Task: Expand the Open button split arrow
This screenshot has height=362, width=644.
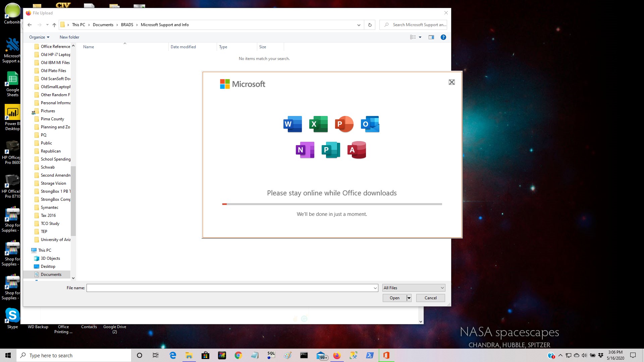Action: (x=409, y=298)
